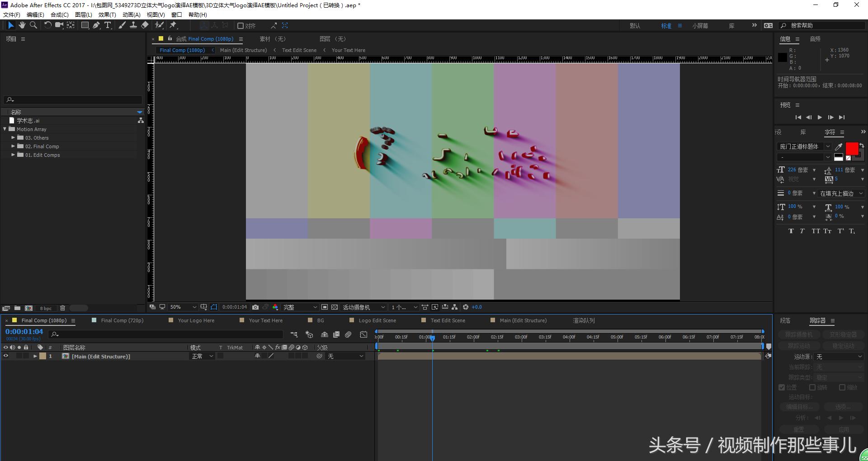Toggle mask and shape path visibility

214,307
